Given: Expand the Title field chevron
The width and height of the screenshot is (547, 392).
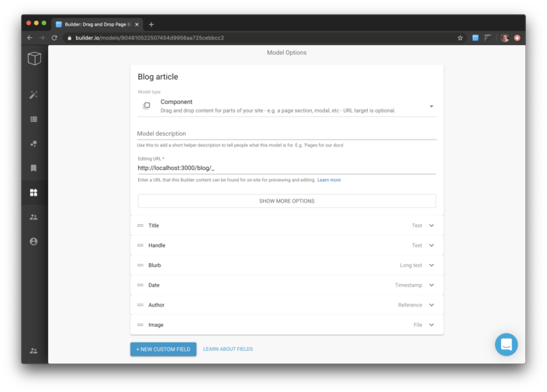Looking at the screenshot, I should click(x=431, y=225).
